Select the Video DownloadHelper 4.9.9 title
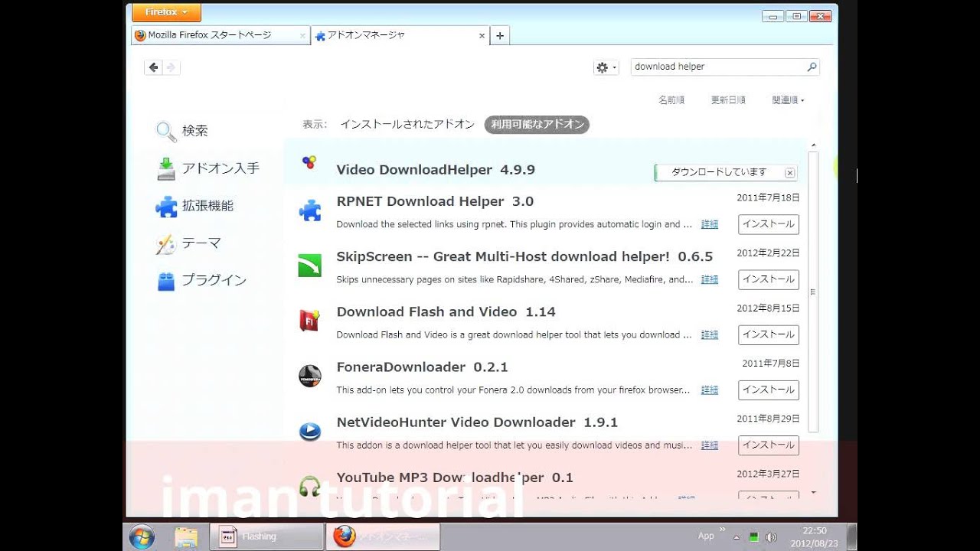Viewport: 980px width, 551px height. tap(436, 170)
